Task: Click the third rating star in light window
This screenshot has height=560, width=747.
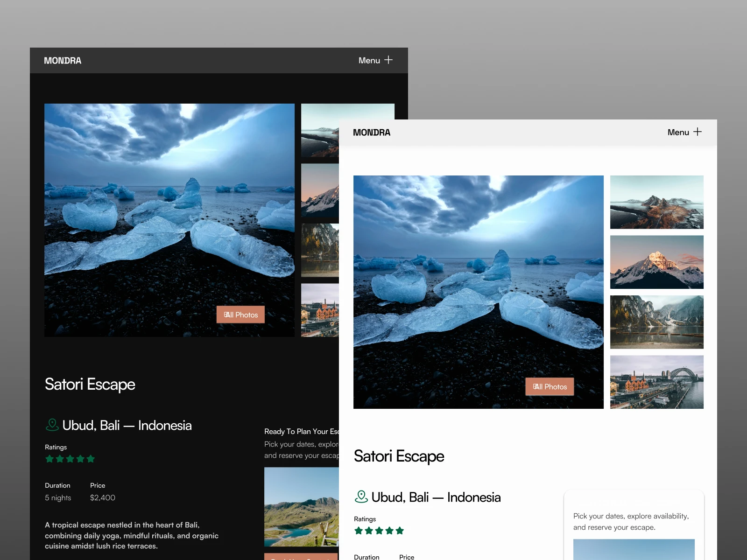Action: pyautogui.click(x=379, y=531)
